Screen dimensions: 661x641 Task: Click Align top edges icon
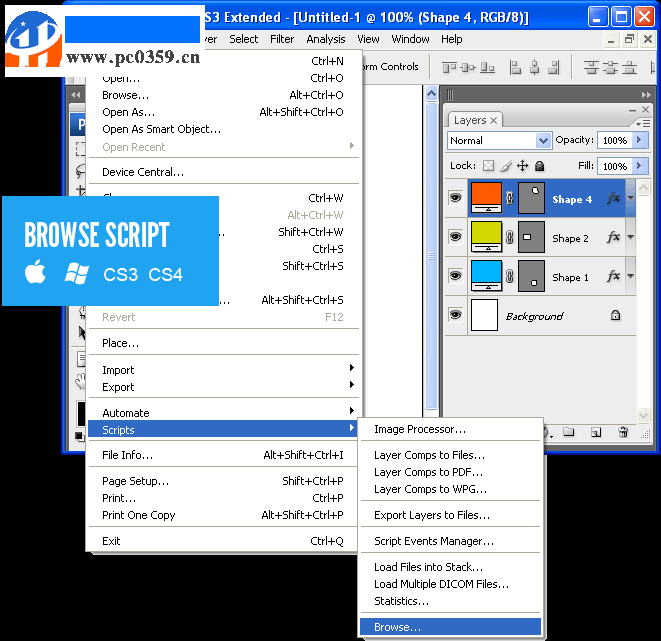(449, 67)
